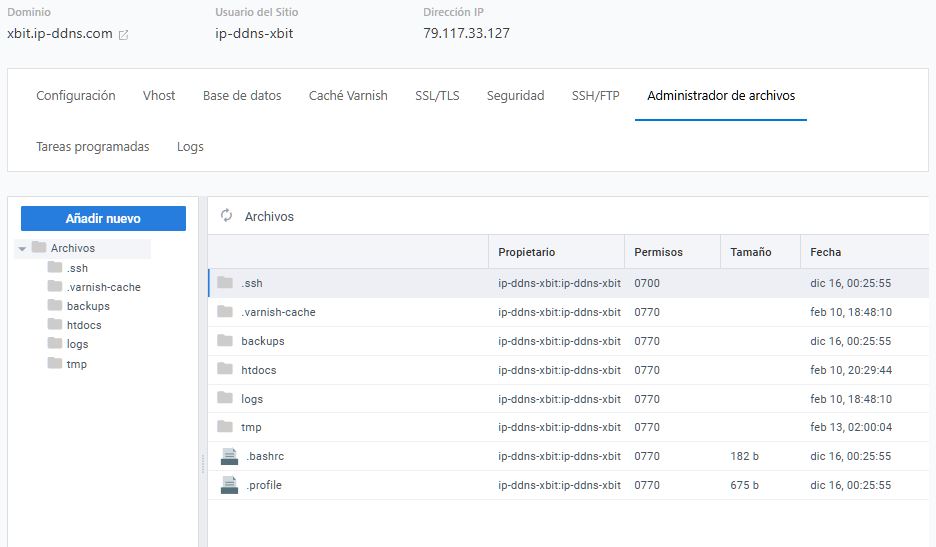The height and width of the screenshot is (547, 936).
Task: Switch to the Seguridad tab
Action: 515,96
